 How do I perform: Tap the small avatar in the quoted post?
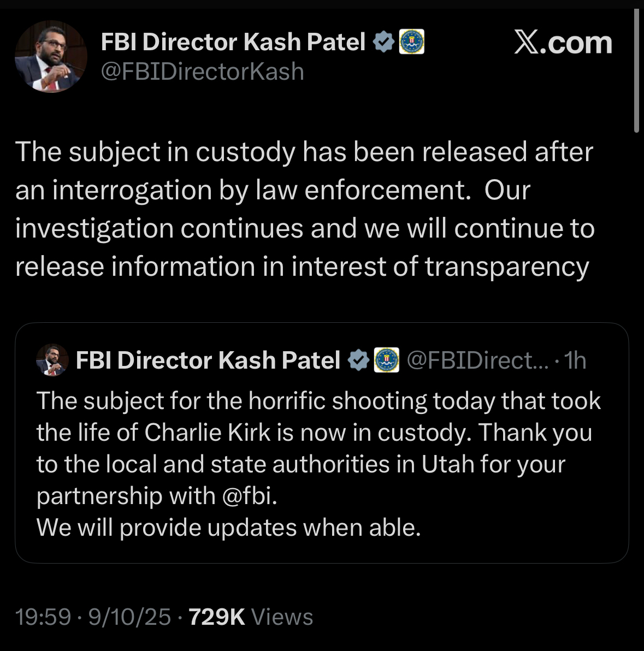click(x=52, y=360)
